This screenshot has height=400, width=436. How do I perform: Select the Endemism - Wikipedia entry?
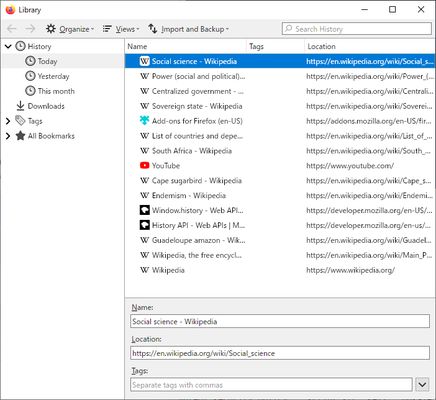(280, 195)
